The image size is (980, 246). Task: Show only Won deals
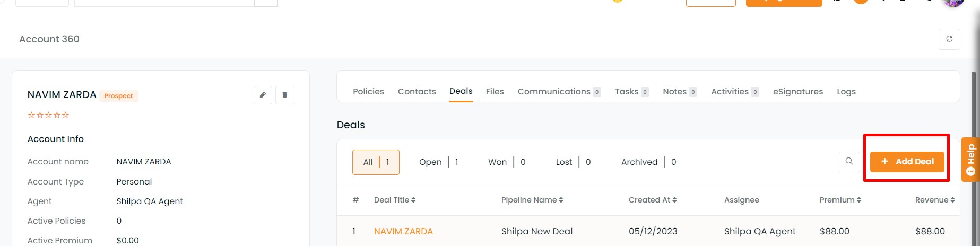[507, 162]
